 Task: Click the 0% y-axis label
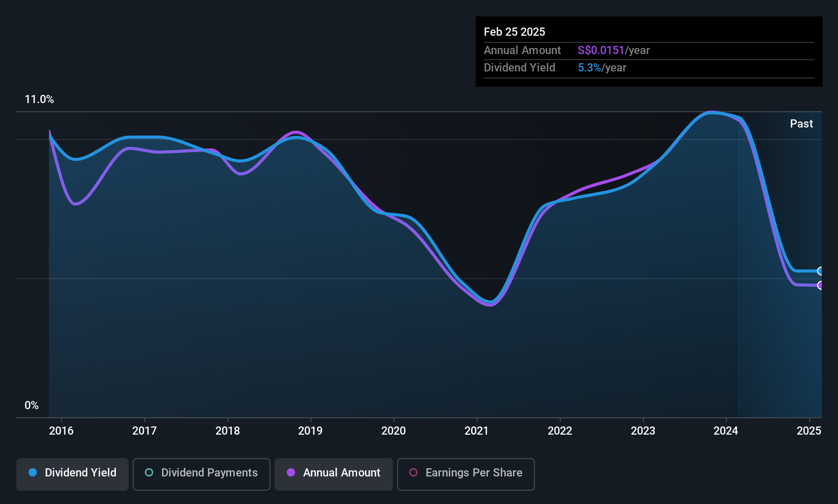tap(32, 406)
